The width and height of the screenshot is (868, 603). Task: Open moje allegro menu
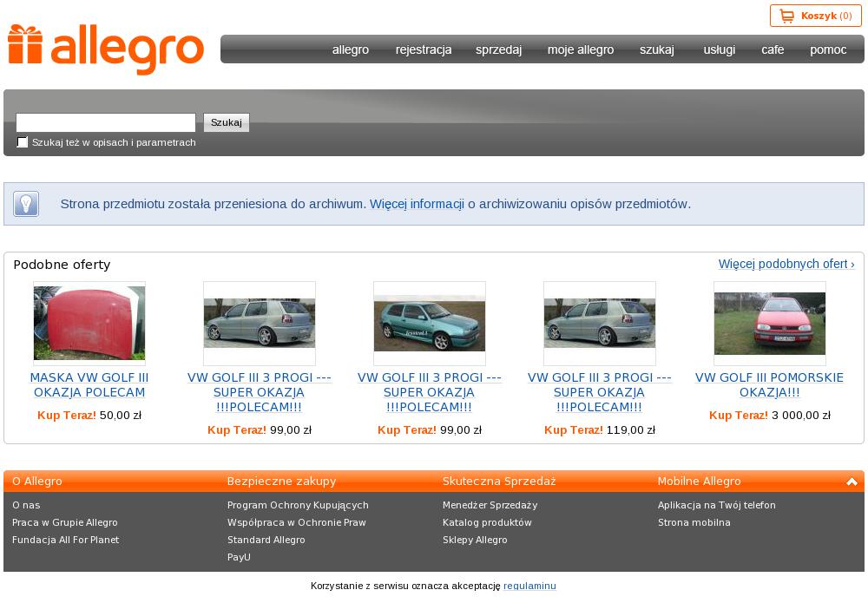point(580,49)
